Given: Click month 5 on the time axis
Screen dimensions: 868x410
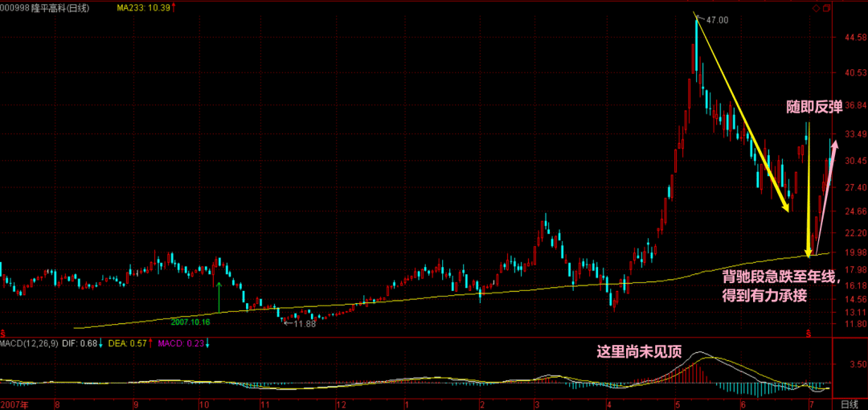Looking at the screenshot, I should coord(677,402).
